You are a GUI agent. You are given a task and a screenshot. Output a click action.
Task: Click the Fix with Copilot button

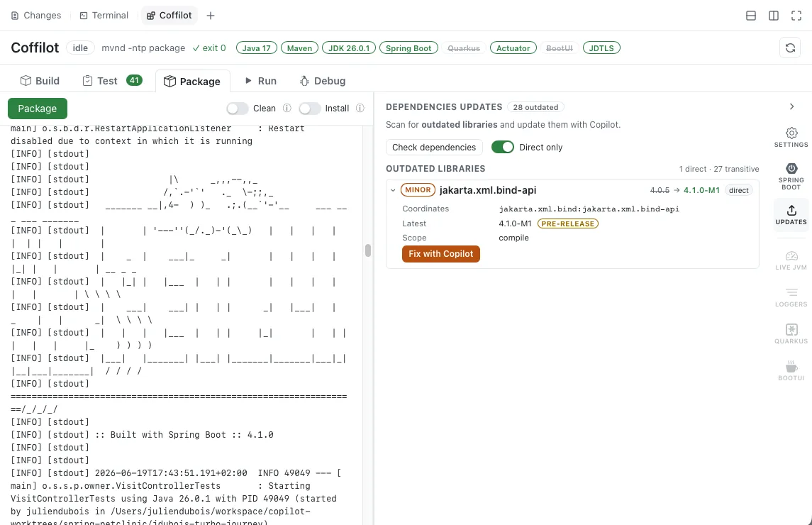440,254
